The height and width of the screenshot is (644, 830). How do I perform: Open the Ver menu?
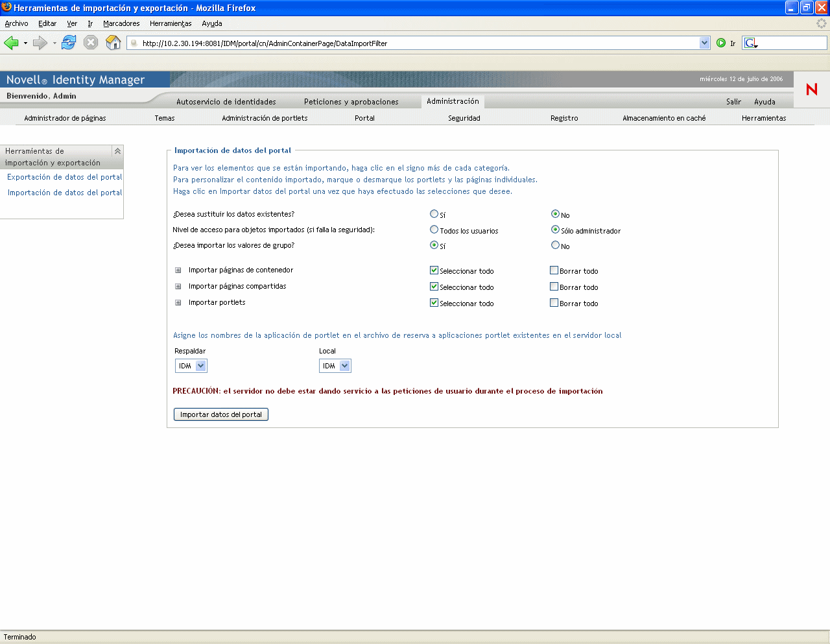tap(72, 23)
